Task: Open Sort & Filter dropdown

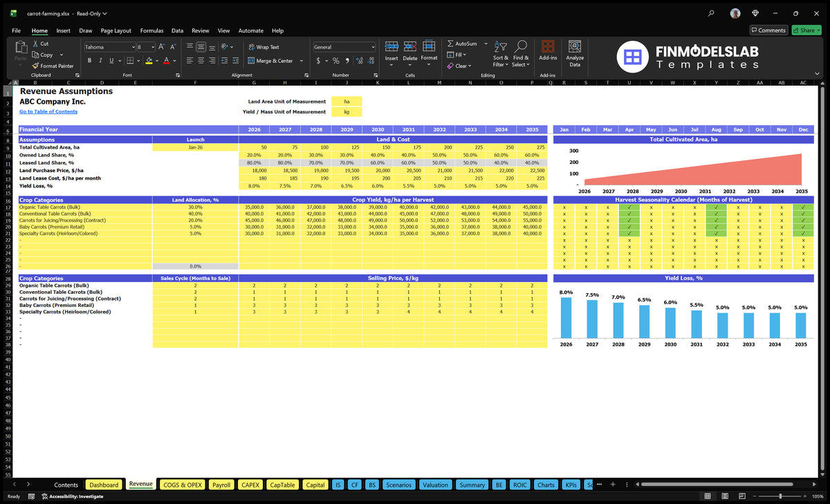Action: pyautogui.click(x=501, y=53)
